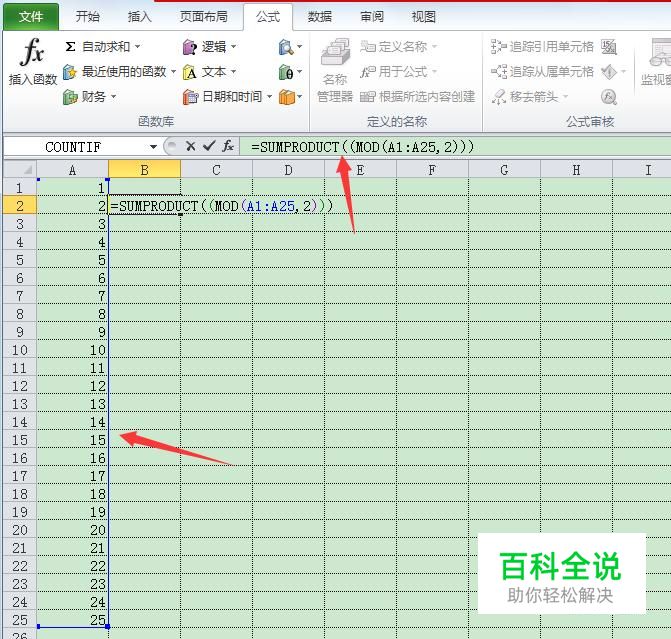Expand Recently Used functions dropdown arrow
671x639 pixels.
(173, 71)
